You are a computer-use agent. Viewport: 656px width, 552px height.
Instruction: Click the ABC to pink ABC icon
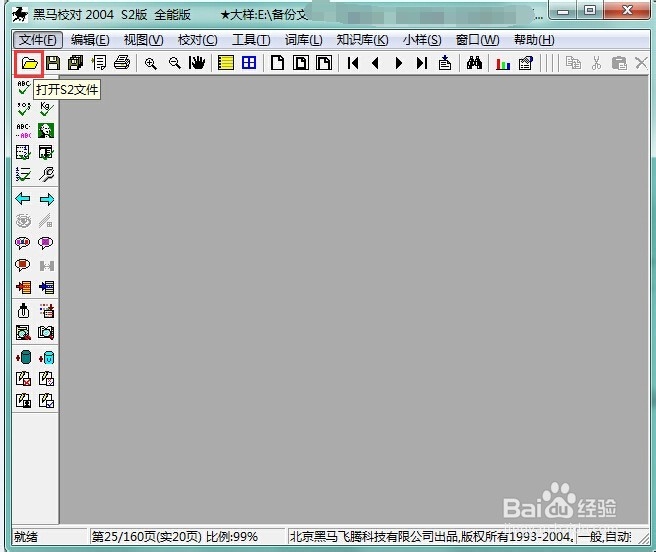23,131
